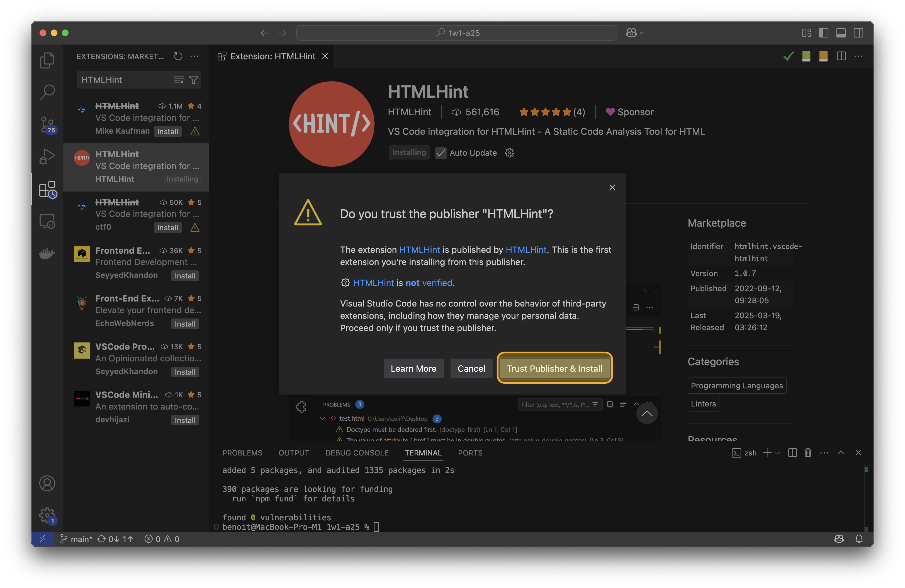Split the editor to the right

pyautogui.click(x=841, y=56)
